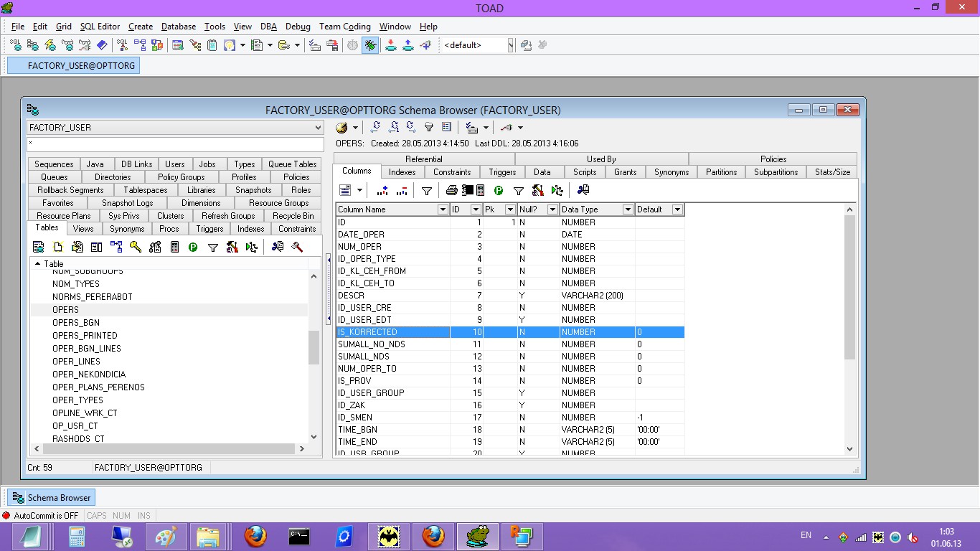Click the table filter text input field
The width and height of the screenshot is (980, 551).
tap(176, 143)
